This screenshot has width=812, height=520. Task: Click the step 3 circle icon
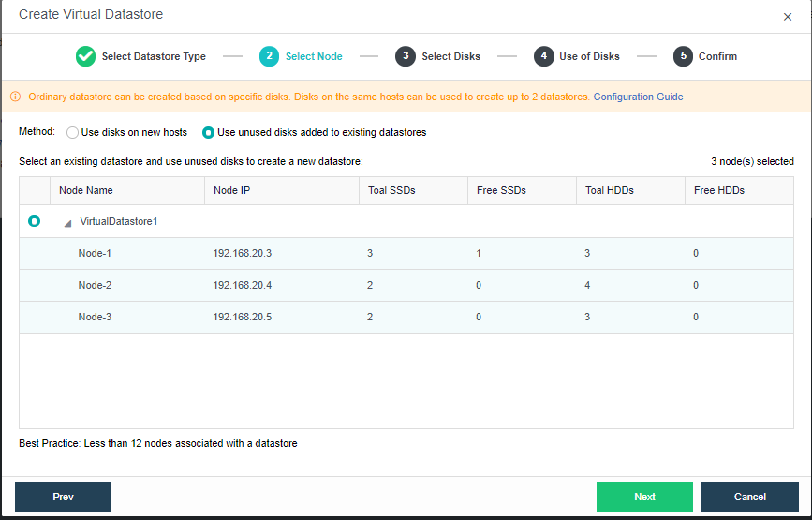(x=406, y=56)
